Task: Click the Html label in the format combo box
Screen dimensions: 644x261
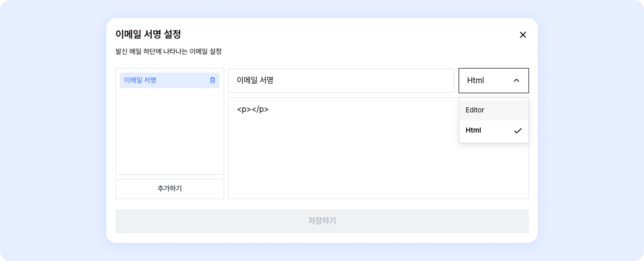Action: (x=475, y=80)
